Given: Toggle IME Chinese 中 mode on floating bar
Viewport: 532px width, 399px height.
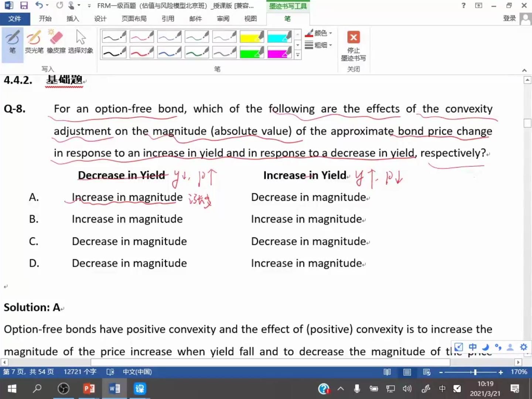Looking at the screenshot, I should (x=473, y=347).
